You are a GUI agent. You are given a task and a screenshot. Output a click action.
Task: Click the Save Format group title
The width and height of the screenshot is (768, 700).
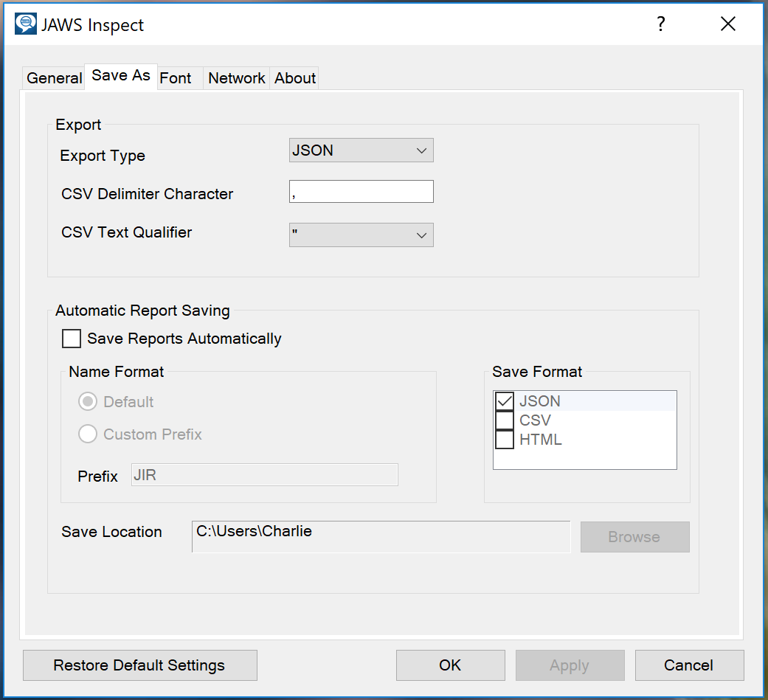pyautogui.click(x=537, y=372)
